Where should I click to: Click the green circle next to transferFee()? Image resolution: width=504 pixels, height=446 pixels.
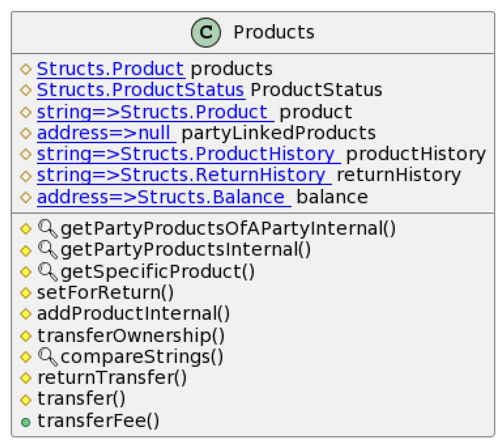point(26,422)
